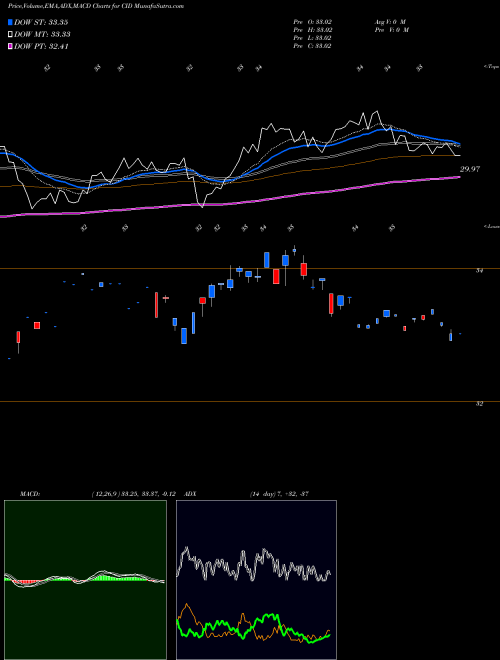Image resolution: width=500 pixels, height=660 pixels.
Task: Click the 'Pre C: 33.02' value
Action: (312, 46)
